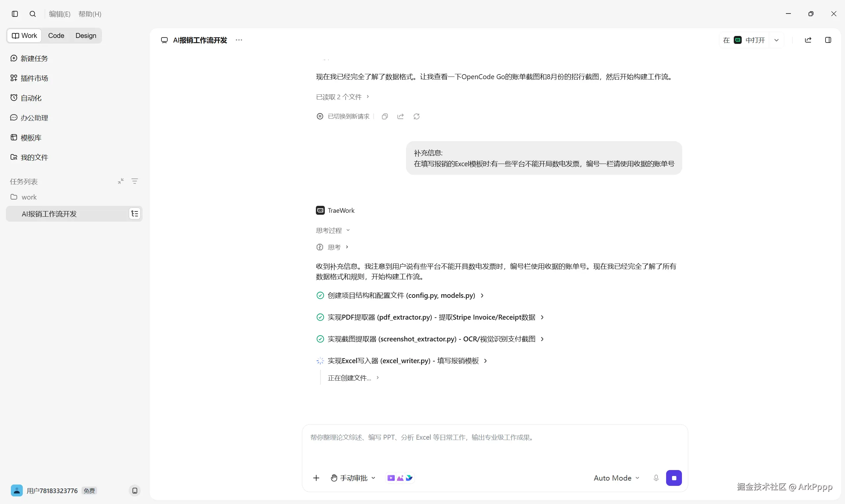This screenshot has width=845, height=504.
Task: Toggle the left sidebar panel icon
Action: 15,14
